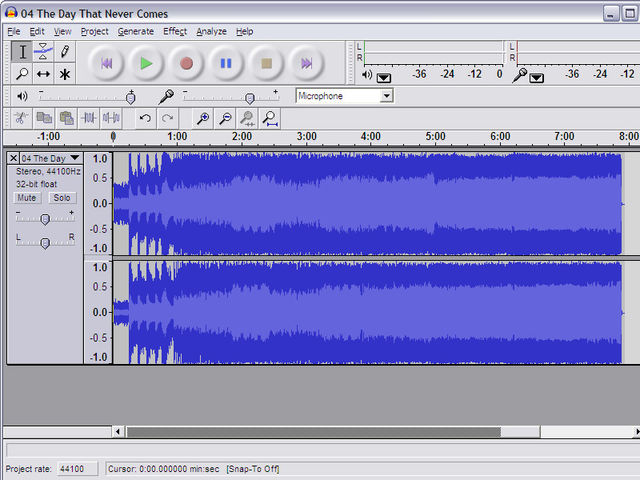The width and height of the screenshot is (640, 480).
Task: Open the Project menu
Action: [x=94, y=31]
